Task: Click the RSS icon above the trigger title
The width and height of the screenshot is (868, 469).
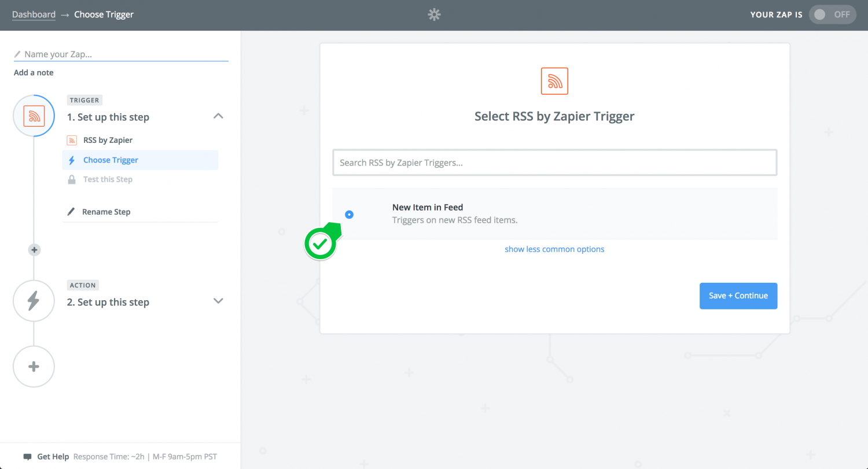Action: (x=554, y=81)
